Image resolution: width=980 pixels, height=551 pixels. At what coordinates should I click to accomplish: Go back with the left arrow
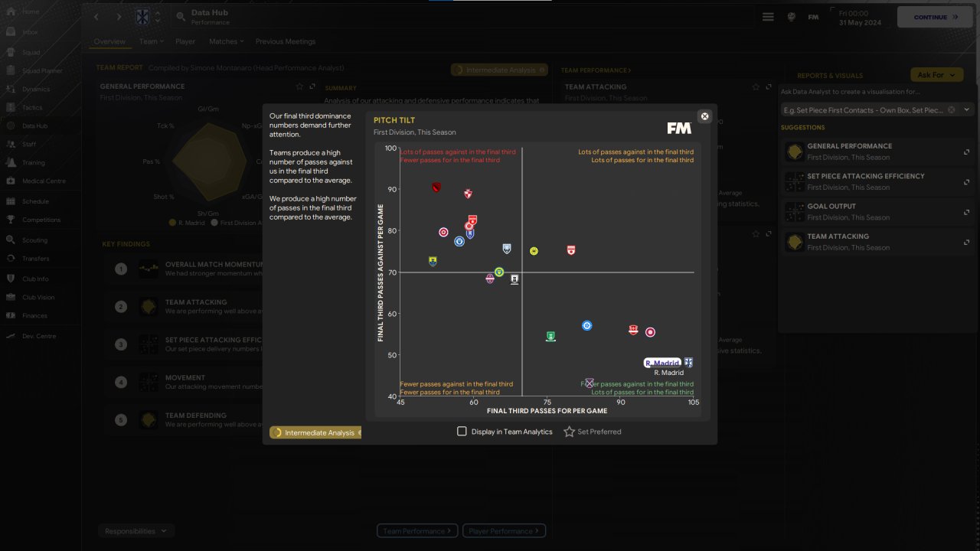tap(96, 16)
